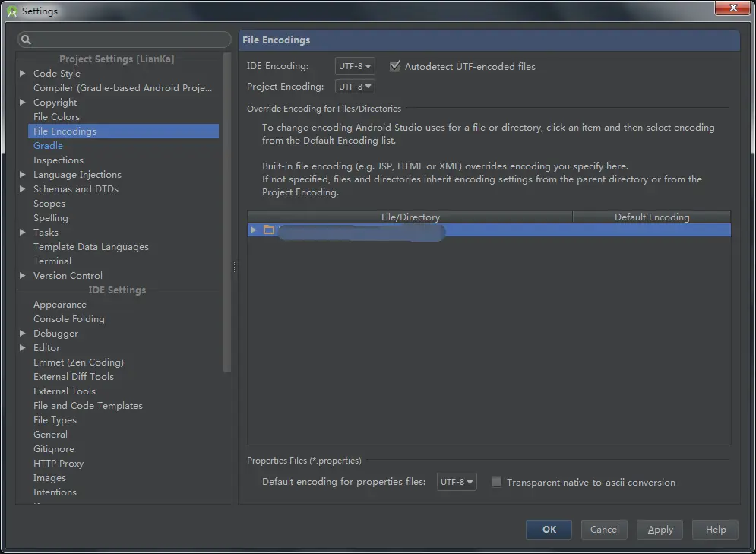The height and width of the screenshot is (554, 756).
Task: Open the Project Encoding dropdown
Action: 355,87
